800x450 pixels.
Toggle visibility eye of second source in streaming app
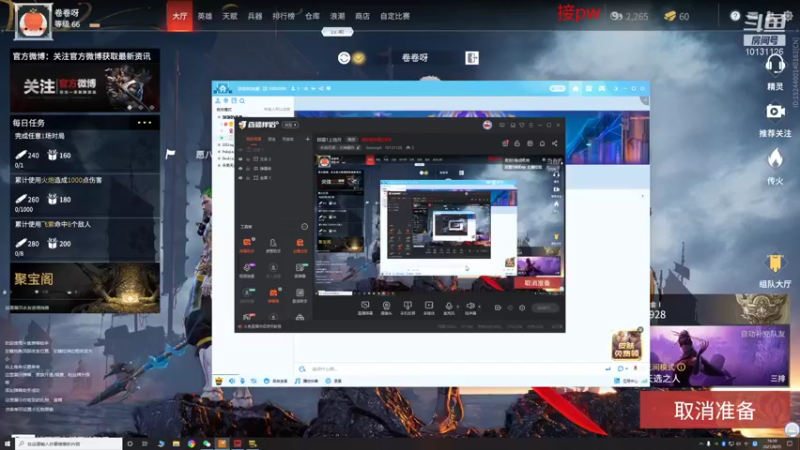point(240,168)
